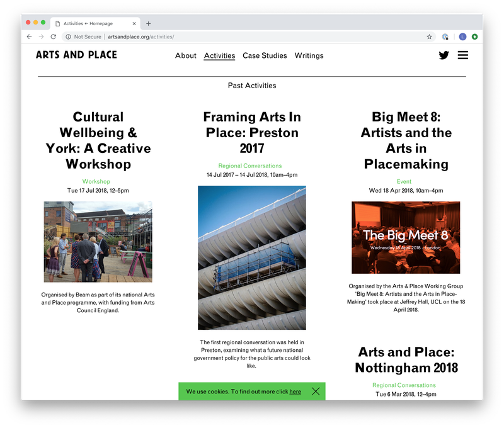Dismiss the cookie banner with X
The width and height of the screenshot is (504, 428).
316,391
